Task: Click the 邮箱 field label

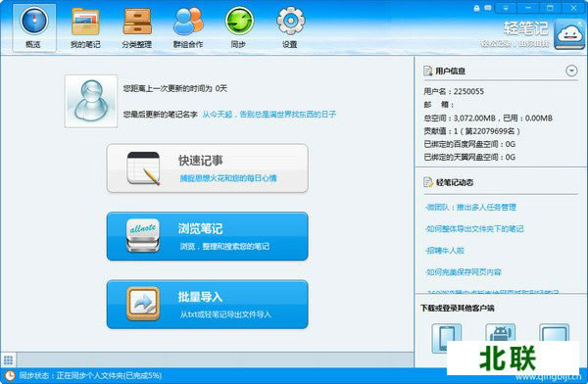Action: 439,105
